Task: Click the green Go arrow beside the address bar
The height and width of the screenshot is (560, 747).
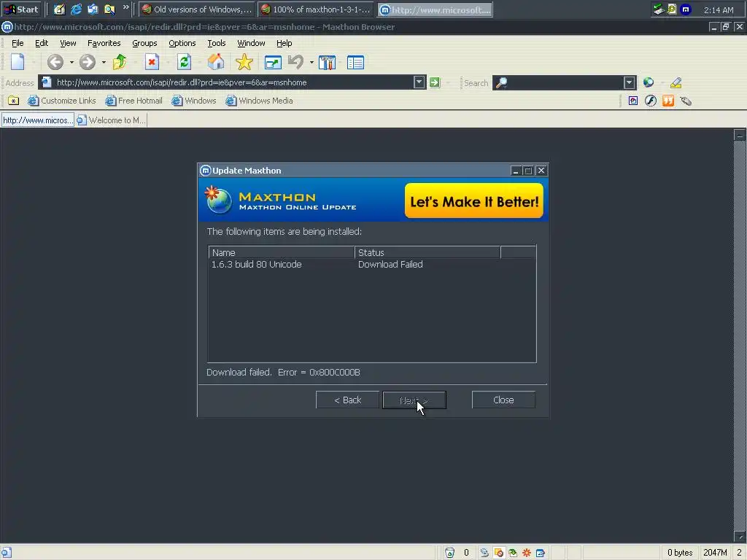Action: tap(435, 82)
